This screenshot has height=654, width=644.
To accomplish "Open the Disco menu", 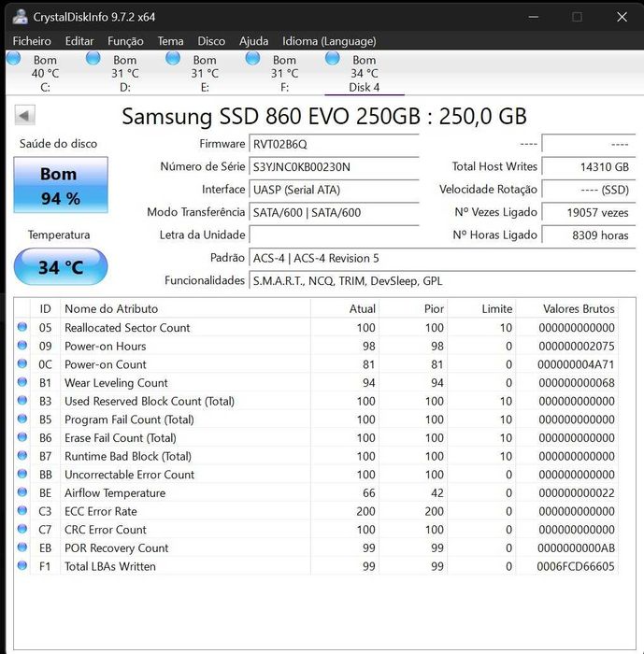I will [211, 41].
